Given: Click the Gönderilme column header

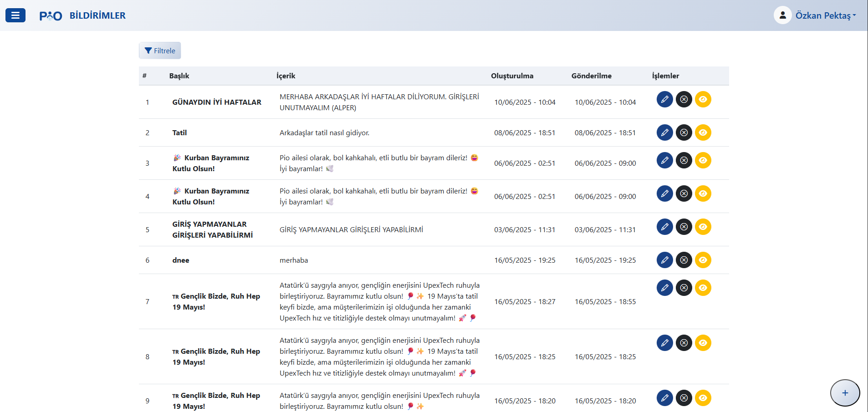Looking at the screenshot, I should [x=591, y=76].
